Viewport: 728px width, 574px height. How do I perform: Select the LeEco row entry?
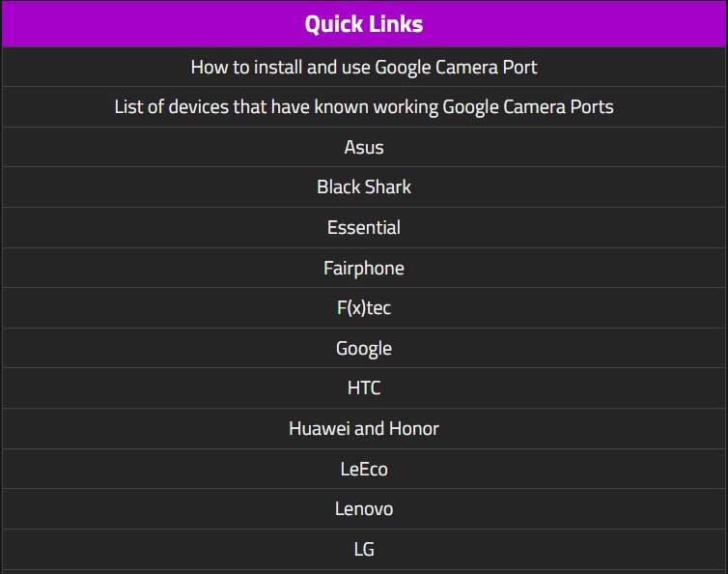coord(364,469)
